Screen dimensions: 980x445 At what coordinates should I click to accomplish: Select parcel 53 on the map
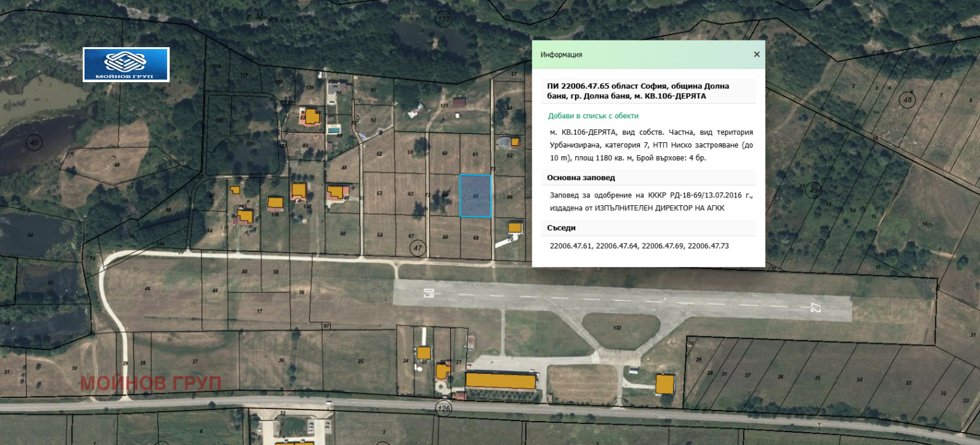coord(379,193)
